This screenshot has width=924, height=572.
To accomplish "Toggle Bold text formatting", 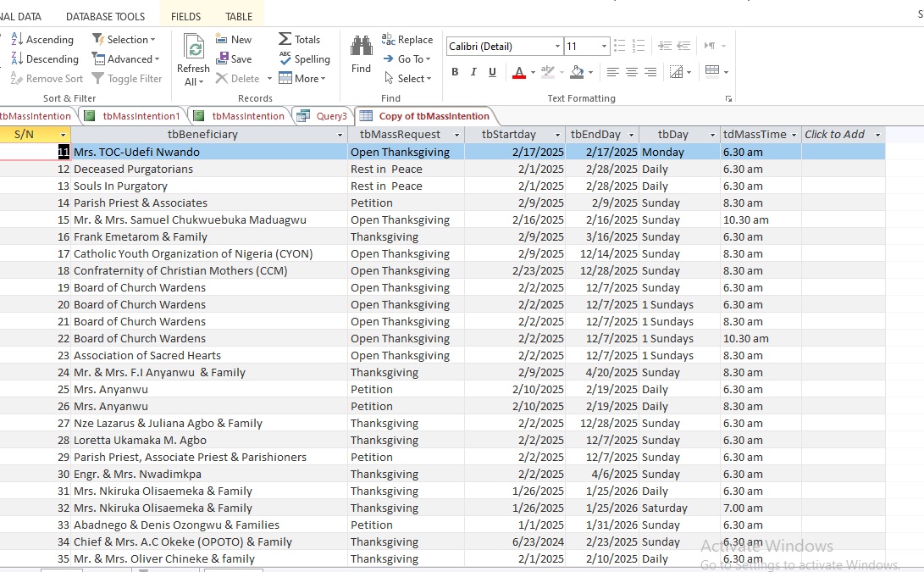I will click(x=455, y=72).
